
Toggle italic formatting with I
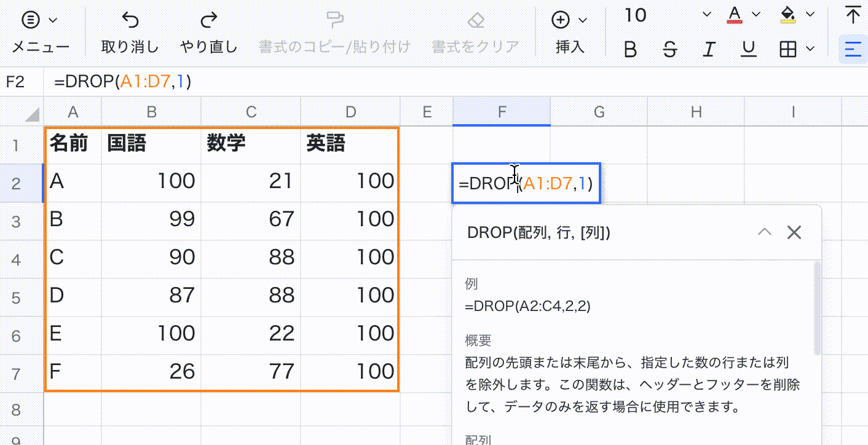click(x=709, y=49)
